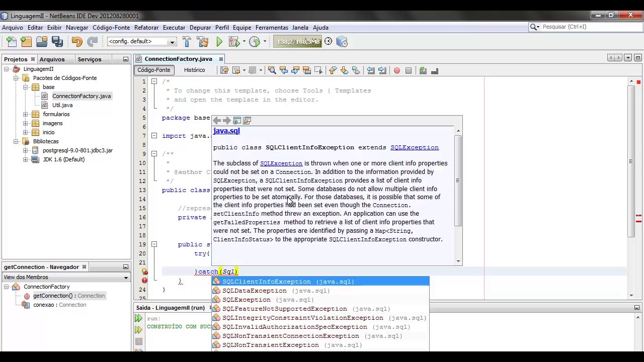Click the New File toolbar icon

tap(11, 42)
